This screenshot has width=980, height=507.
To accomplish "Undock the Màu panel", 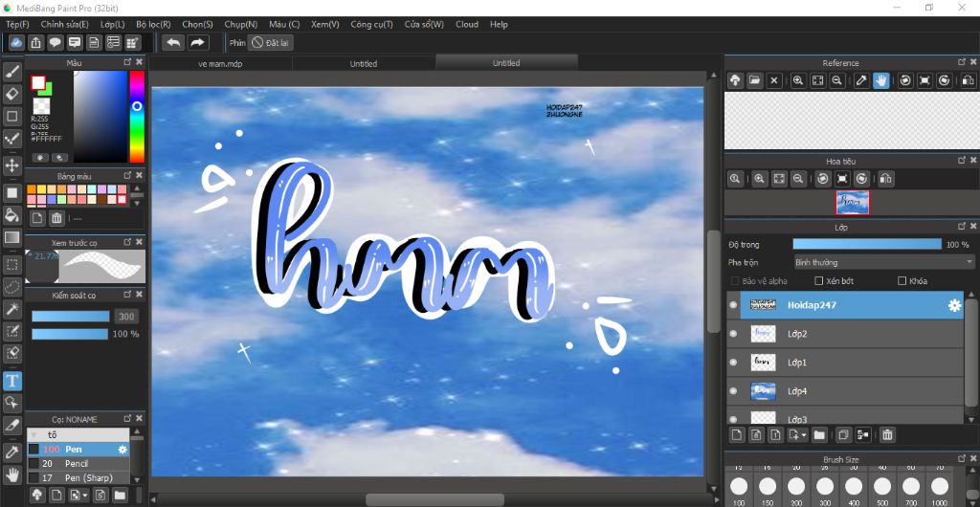I will (x=127, y=62).
